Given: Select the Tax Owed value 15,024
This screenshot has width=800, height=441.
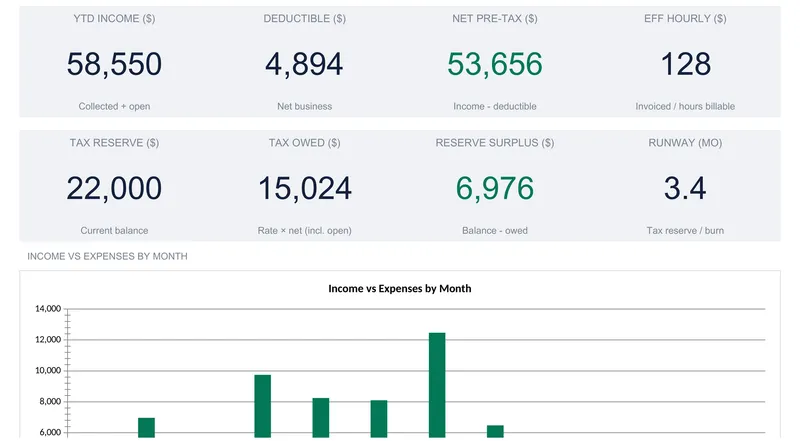Looking at the screenshot, I should pos(305,188).
